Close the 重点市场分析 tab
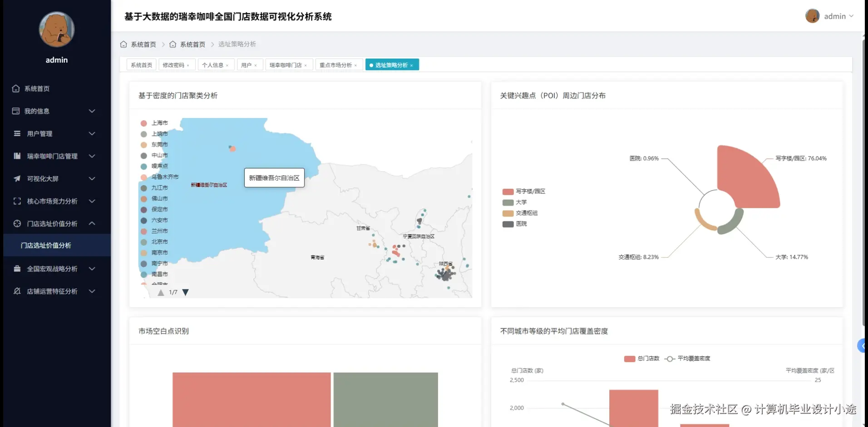Image resolution: width=868 pixels, height=427 pixels. [355, 65]
